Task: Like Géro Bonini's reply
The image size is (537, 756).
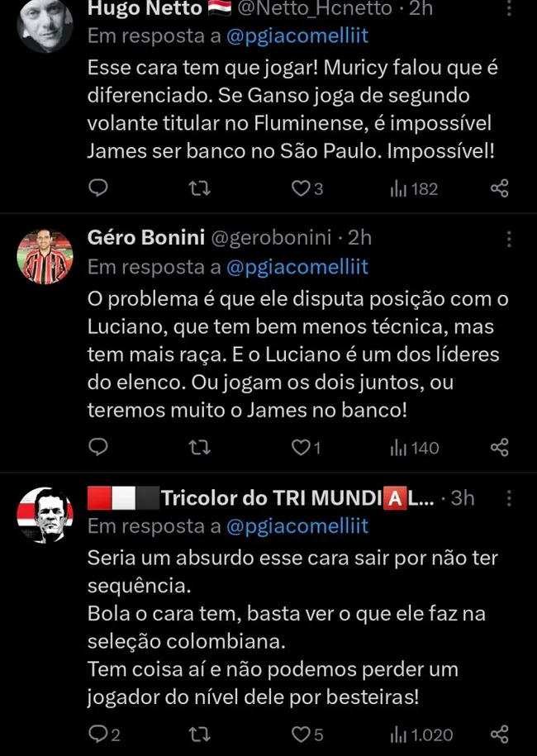Action: pos(299,448)
